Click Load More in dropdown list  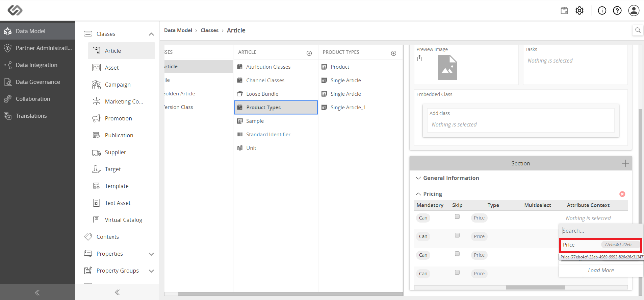(x=601, y=270)
